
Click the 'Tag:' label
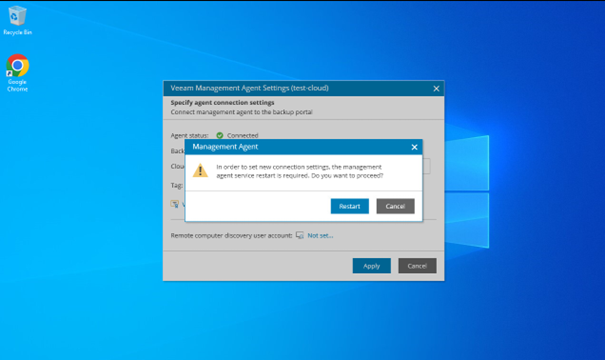click(177, 185)
